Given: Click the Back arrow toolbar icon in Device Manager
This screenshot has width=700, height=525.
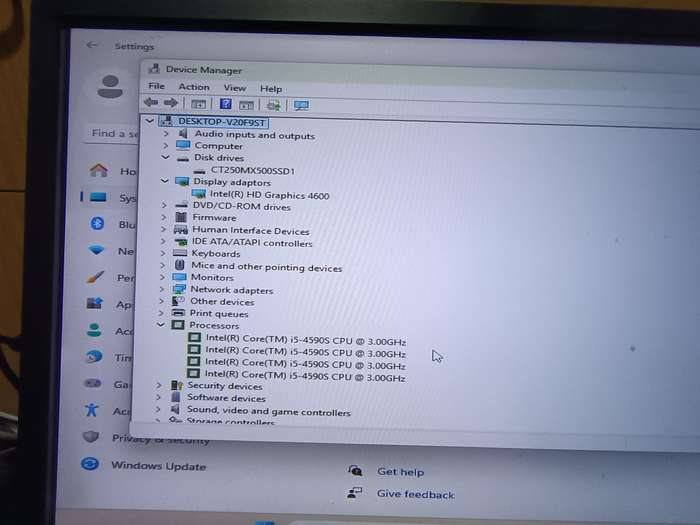Looking at the screenshot, I should (151, 102).
